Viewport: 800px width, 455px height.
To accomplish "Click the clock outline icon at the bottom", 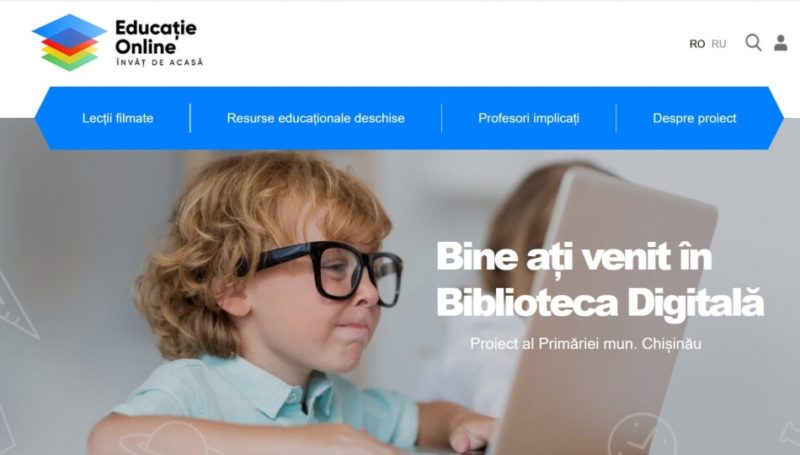I will coord(642,436).
